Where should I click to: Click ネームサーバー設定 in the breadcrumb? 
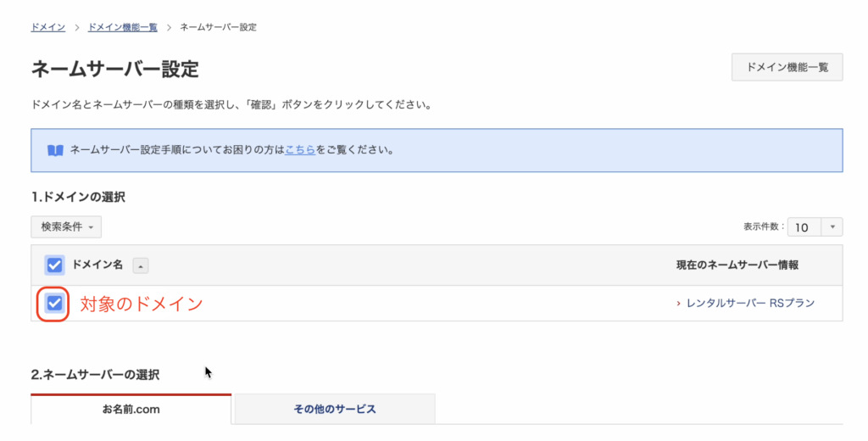(219, 27)
